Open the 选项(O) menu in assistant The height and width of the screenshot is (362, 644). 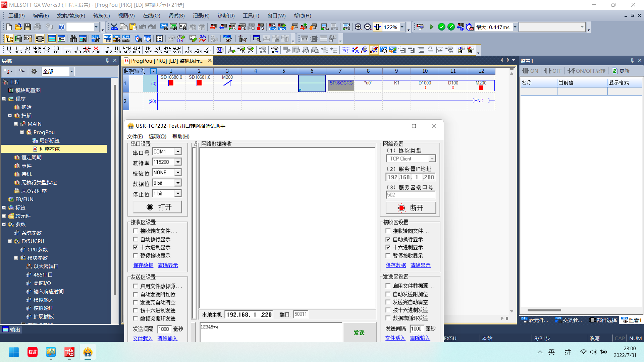(x=157, y=136)
